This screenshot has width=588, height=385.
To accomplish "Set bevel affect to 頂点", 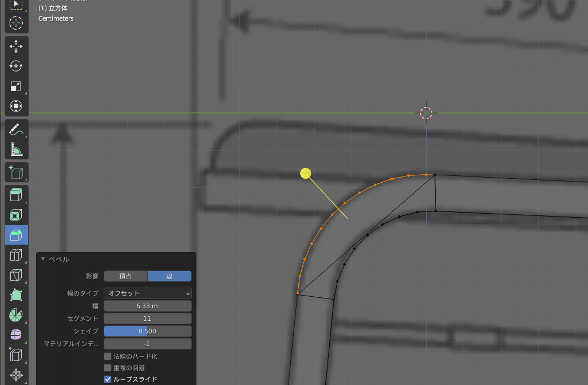I will (125, 276).
